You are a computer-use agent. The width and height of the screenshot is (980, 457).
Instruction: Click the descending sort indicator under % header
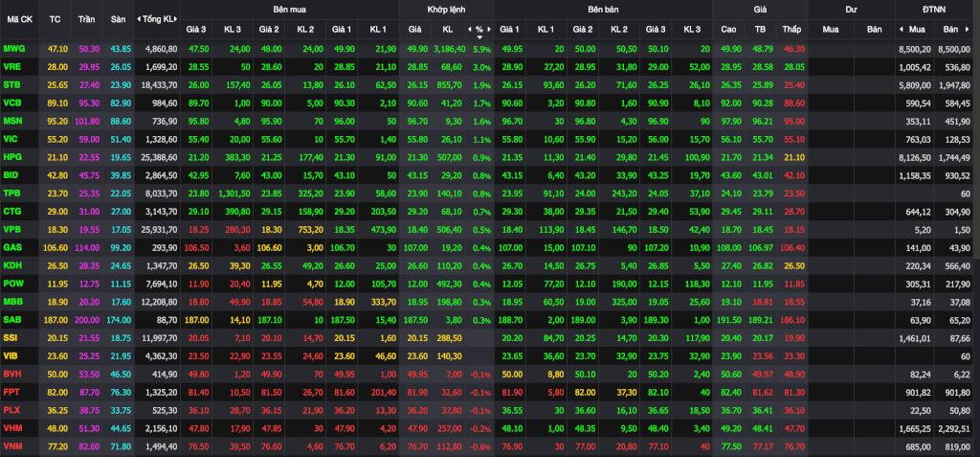pos(479,36)
